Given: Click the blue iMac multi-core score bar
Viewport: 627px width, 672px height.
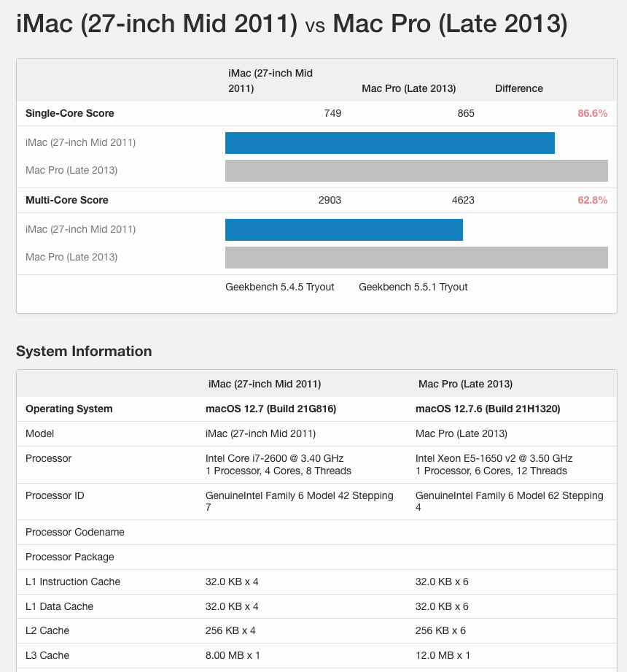Looking at the screenshot, I should [344, 230].
